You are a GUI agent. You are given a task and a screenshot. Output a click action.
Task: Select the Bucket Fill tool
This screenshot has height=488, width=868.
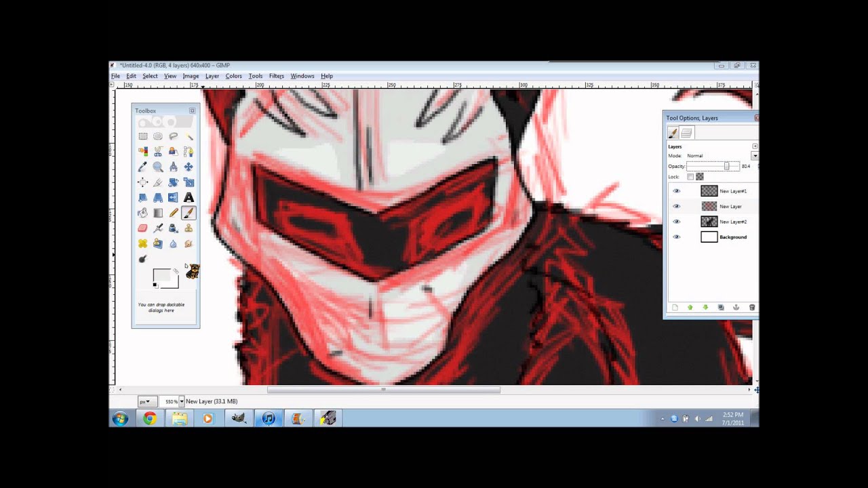tap(143, 213)
